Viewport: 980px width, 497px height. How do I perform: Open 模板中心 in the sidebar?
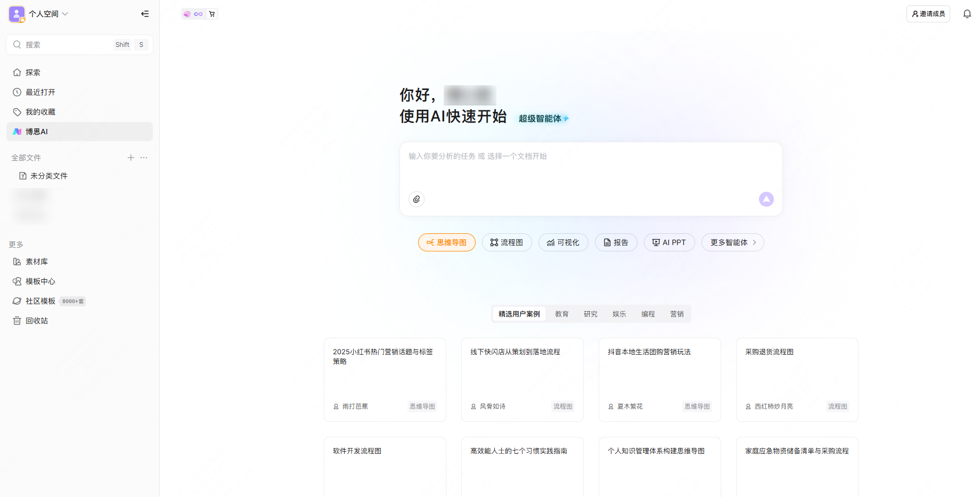[x=40, y=281]
